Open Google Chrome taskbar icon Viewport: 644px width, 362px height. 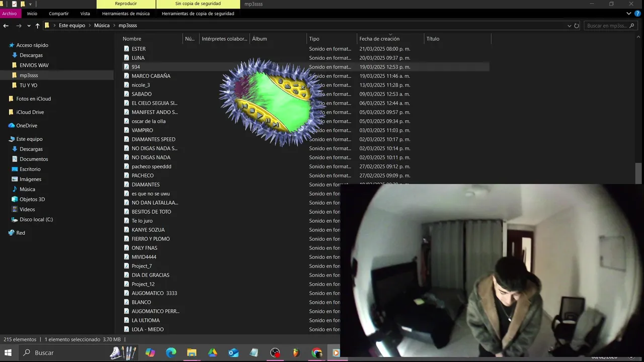click(316, 353)
